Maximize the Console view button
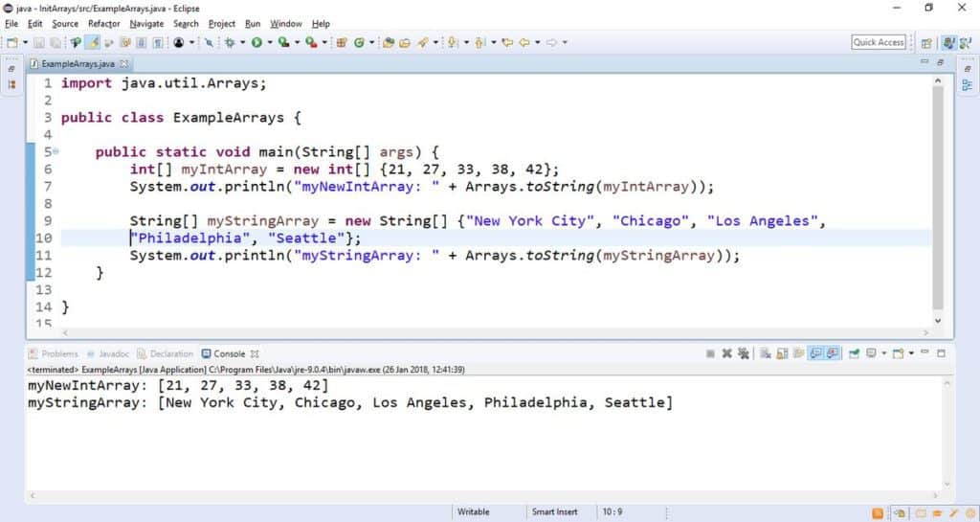 click(x=942, y=353)
